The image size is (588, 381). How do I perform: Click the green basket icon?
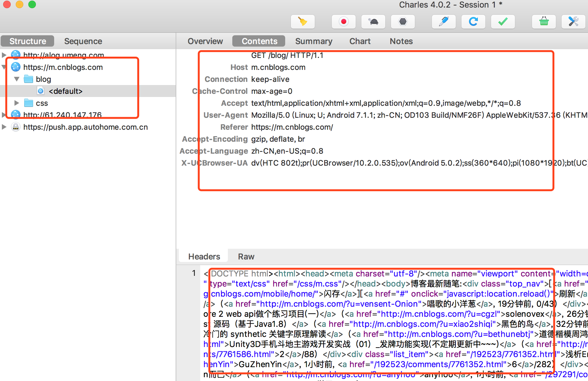click(544, 22)
